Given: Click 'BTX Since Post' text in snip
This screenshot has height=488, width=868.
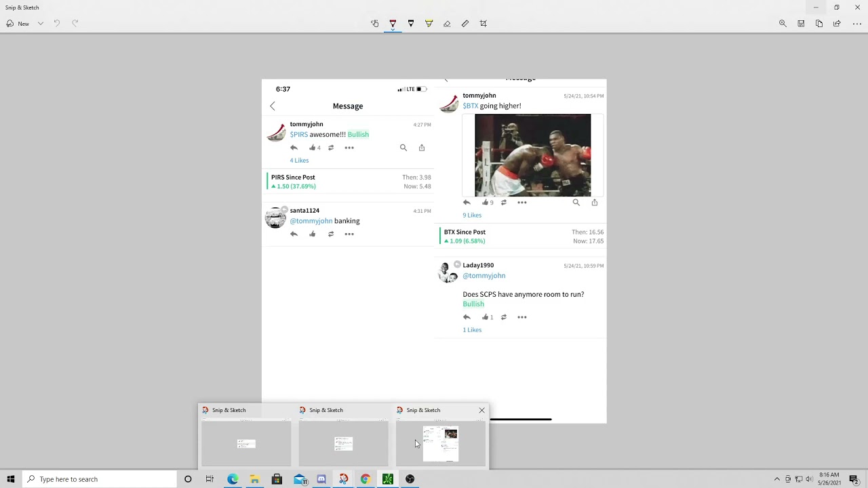Looking at the screenshot, I should 465,232.
